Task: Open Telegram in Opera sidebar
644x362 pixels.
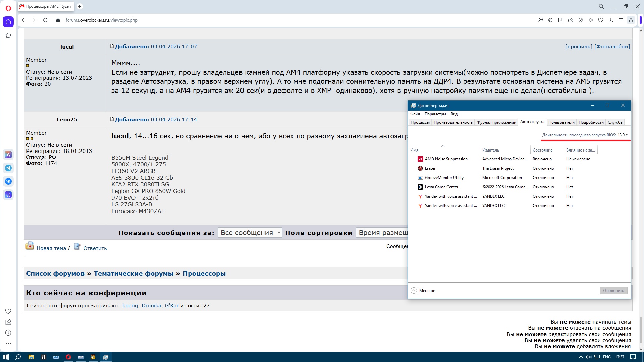Action: [x=8, y=168]
